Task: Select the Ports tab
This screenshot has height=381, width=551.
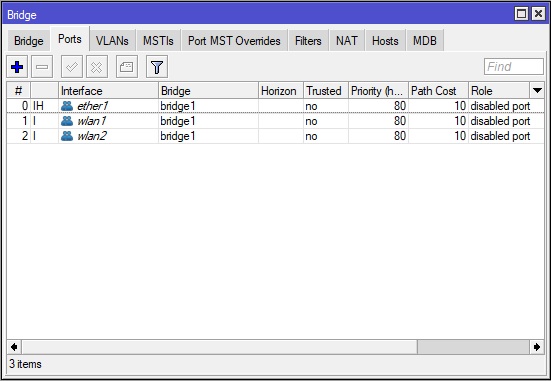Action: [x=70, y=39]
